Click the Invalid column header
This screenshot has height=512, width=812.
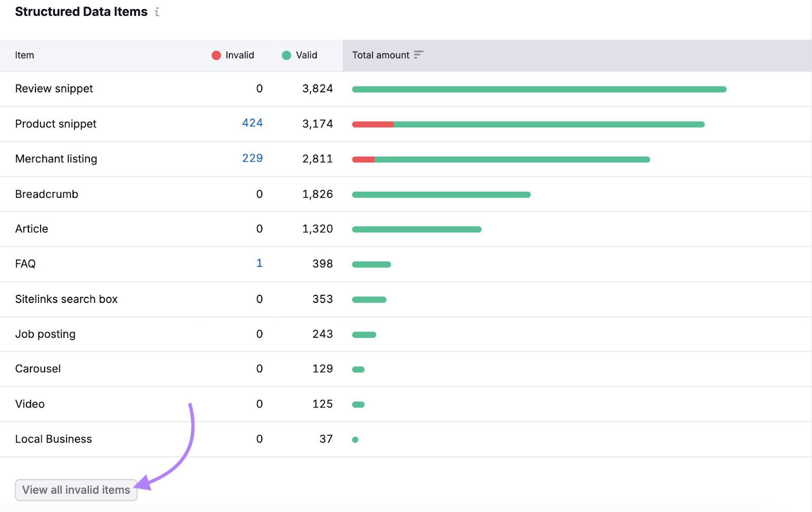point(239,55)
